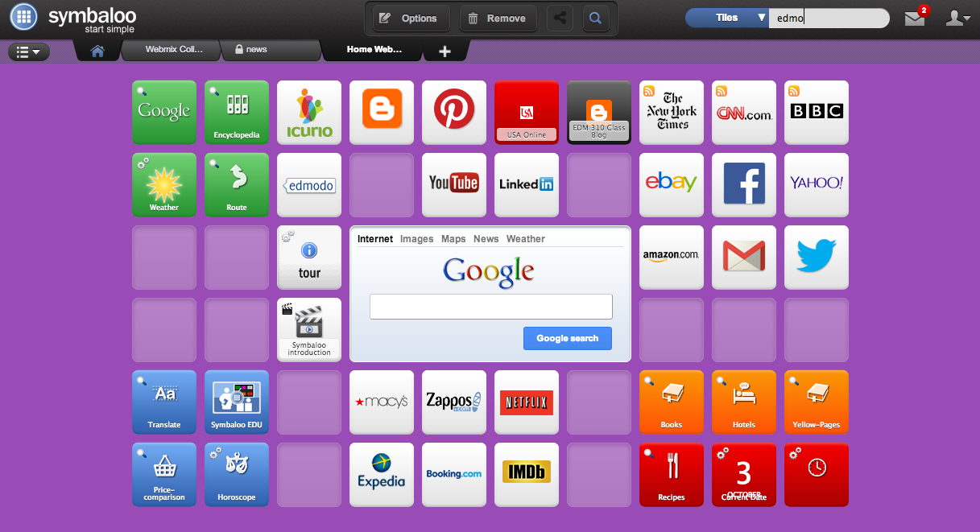980x532 pixels.
Task: Open the user account menu
Action: (x=957, y=18)
